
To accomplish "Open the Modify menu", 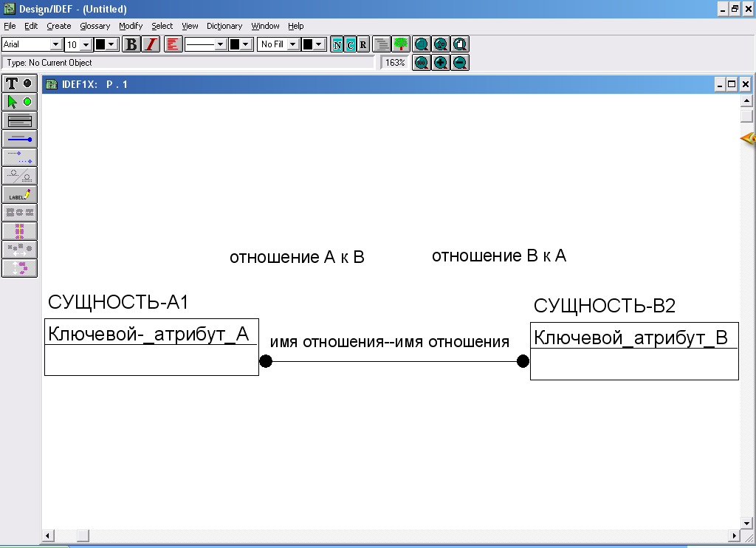I will pyautogui.click(x=131, y=26).
